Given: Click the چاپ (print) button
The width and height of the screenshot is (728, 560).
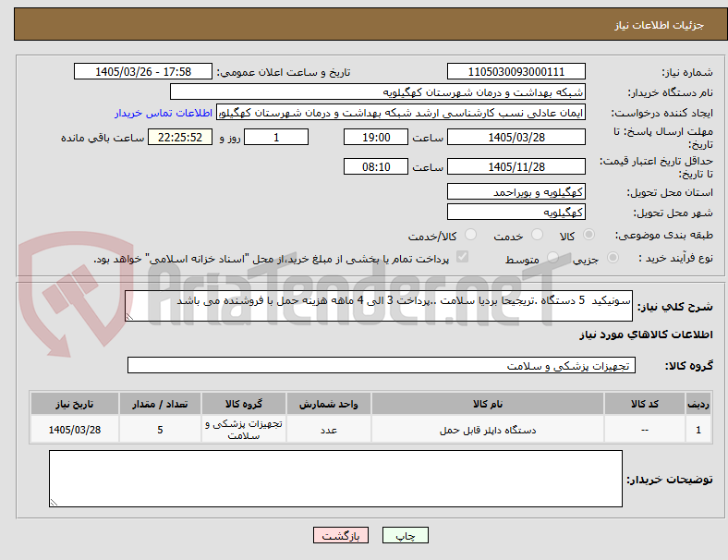Looking at the screenshot, I should tap(405, 535).
